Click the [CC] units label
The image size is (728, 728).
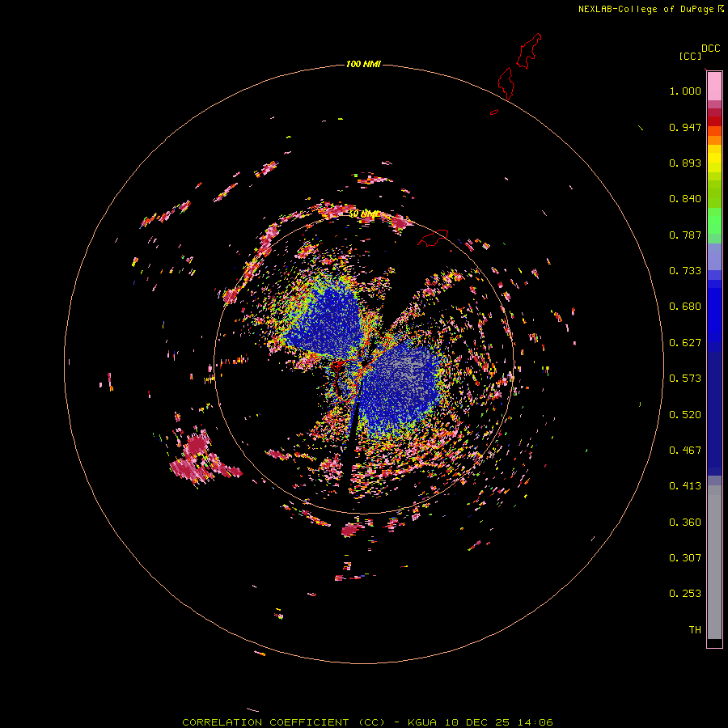[690, 56]
